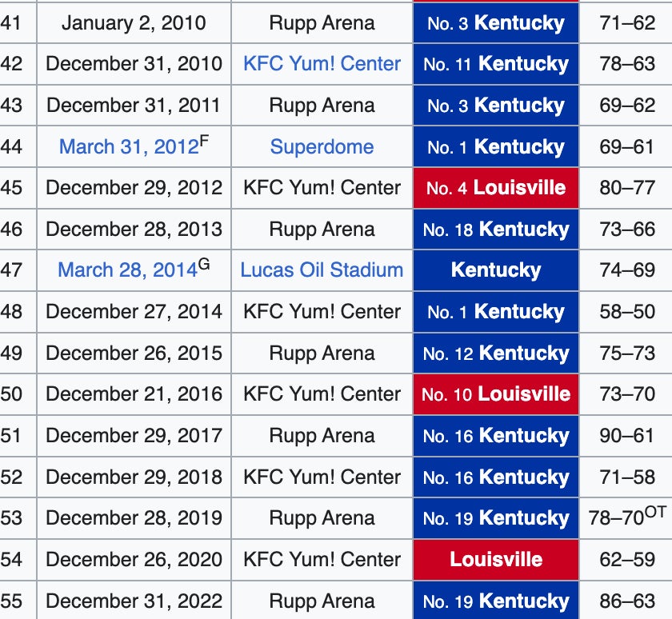
Task: Open the Lucas Oil Stadium link
Action: point(322,270)
